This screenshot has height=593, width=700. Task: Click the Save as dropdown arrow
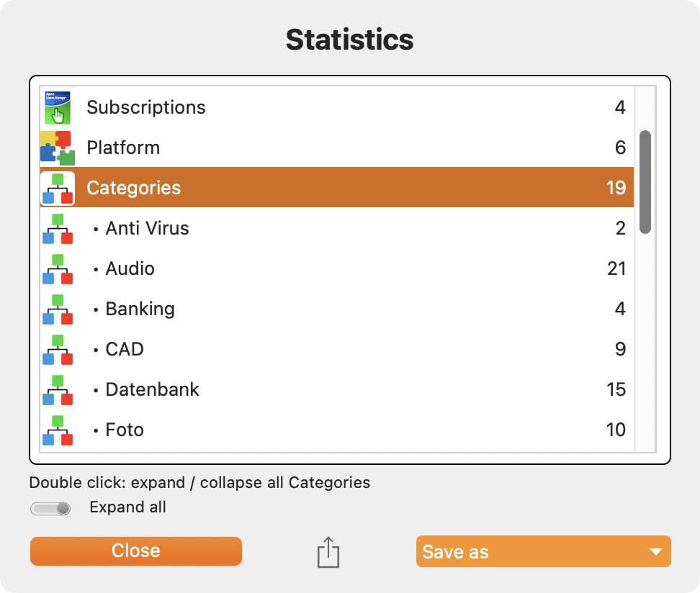(x=656, y=552)
